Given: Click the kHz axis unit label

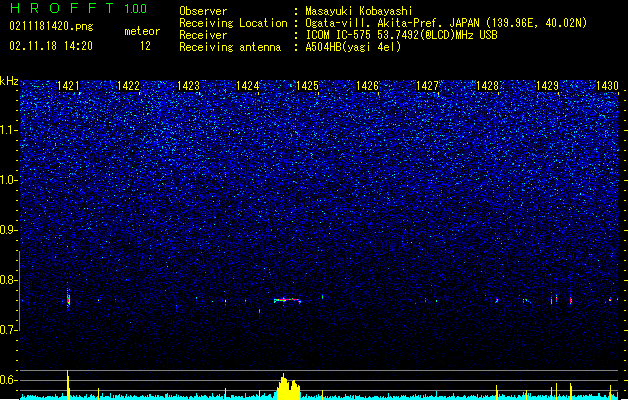Looking at the screenshot, I should (9, 81).
